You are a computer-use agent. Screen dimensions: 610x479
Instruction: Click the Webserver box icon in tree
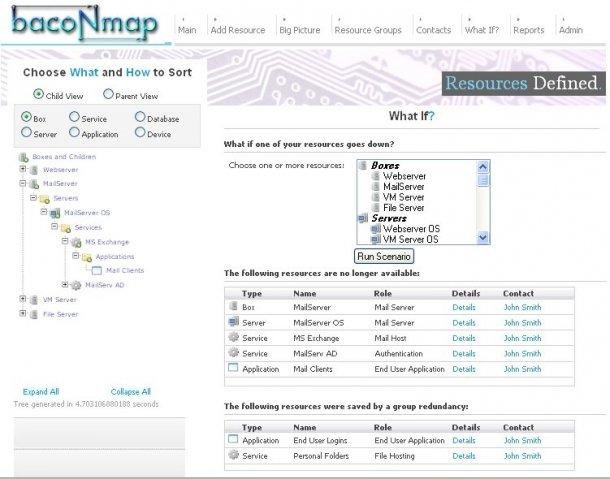34,170
